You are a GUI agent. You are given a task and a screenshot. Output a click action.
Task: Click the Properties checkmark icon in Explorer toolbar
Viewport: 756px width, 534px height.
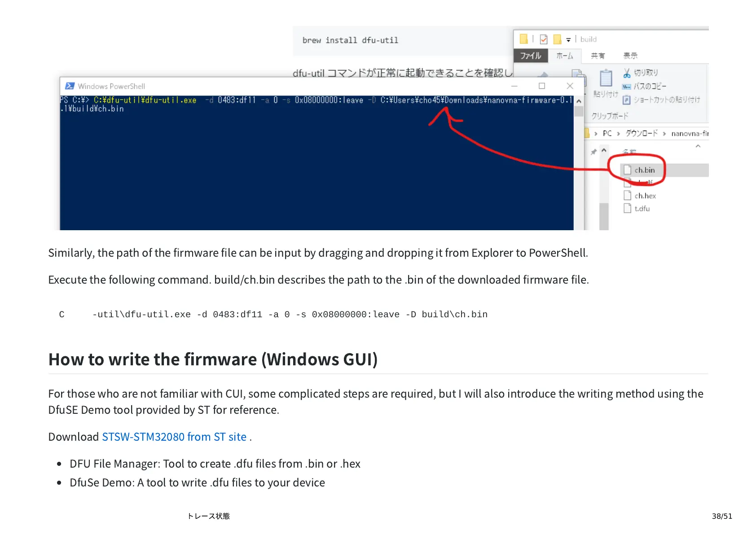point(544,39)
